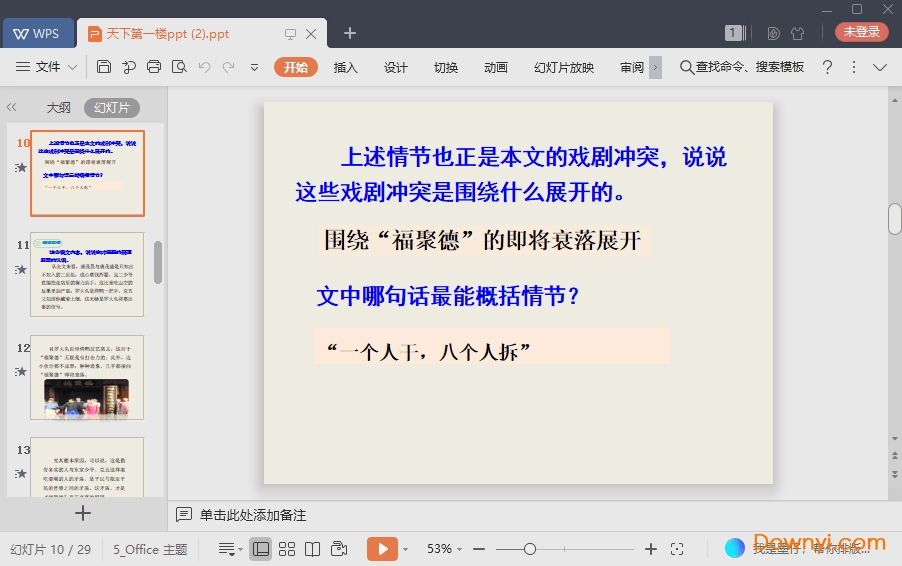Viewport: 902px width, 566px height.
Task: Click the zoom slider handle
Action: tap(530, 549)
